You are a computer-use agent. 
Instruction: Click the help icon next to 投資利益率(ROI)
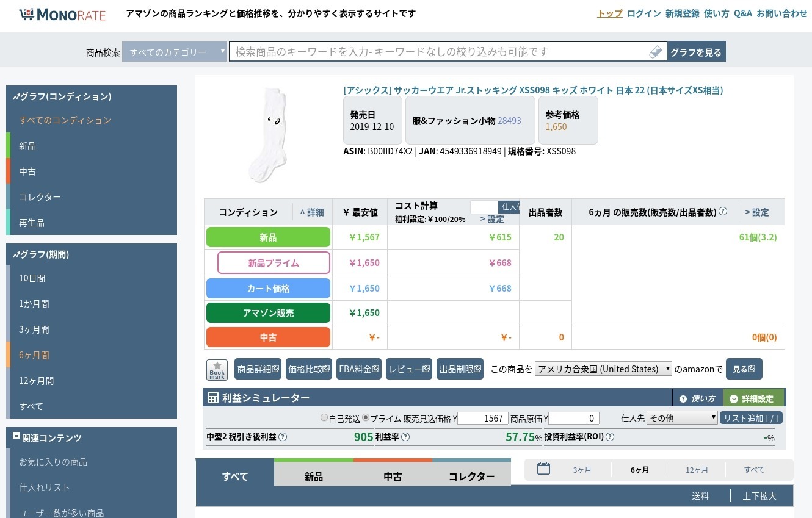[610, 437]
